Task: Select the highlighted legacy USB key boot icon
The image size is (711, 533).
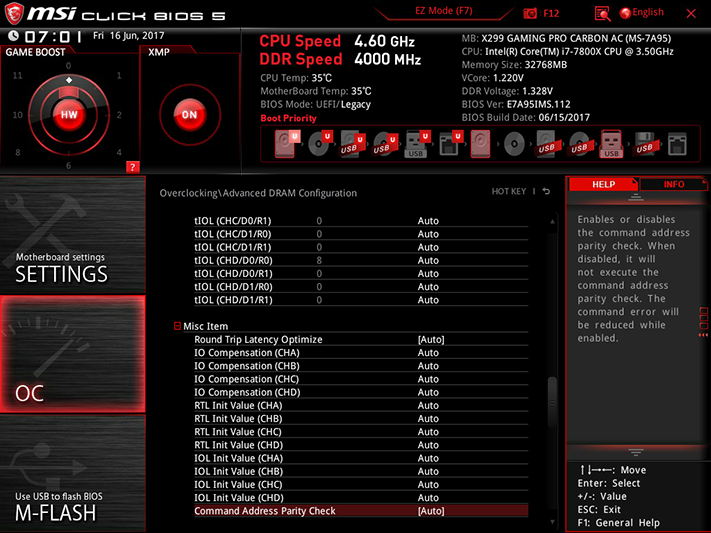Action: tap(611, 144)
